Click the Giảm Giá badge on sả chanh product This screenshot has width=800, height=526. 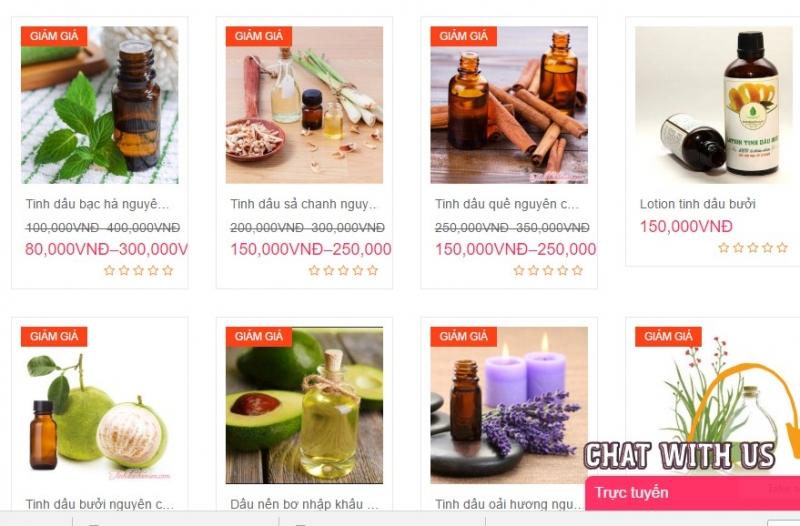[x=259, y=36]
